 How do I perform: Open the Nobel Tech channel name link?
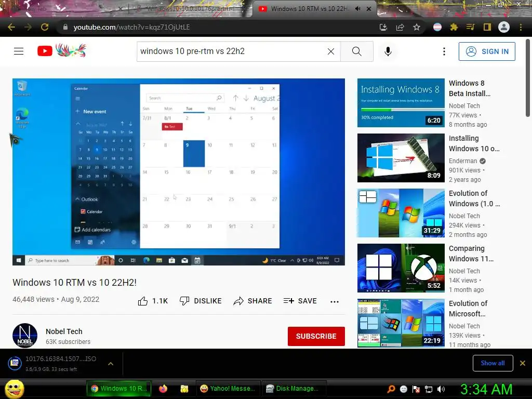click(x=64, y=331)
